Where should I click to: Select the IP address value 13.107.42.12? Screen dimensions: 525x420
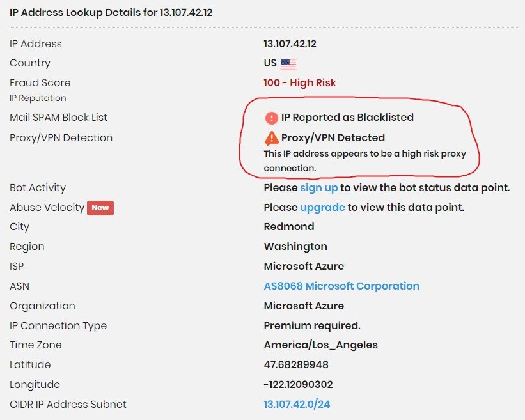[x=290, y=44]
